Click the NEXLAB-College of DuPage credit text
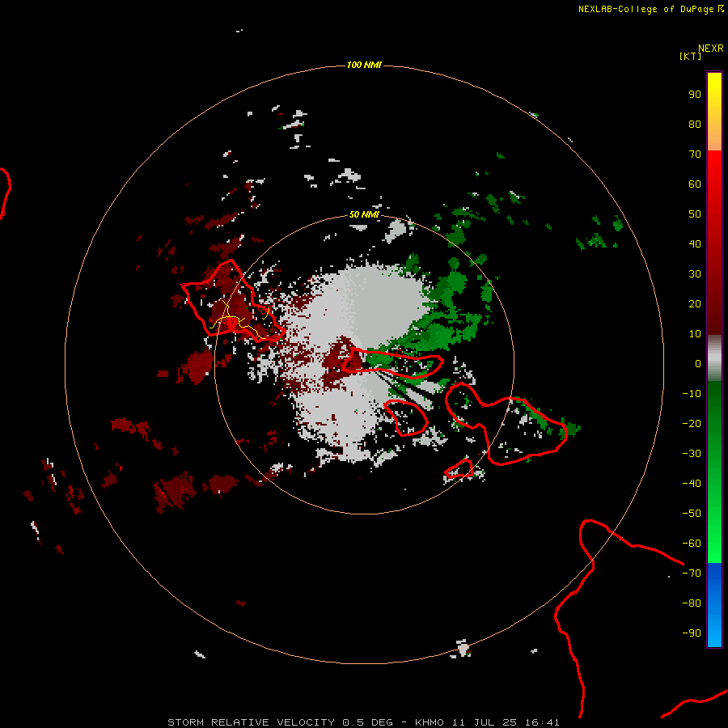 650,9
